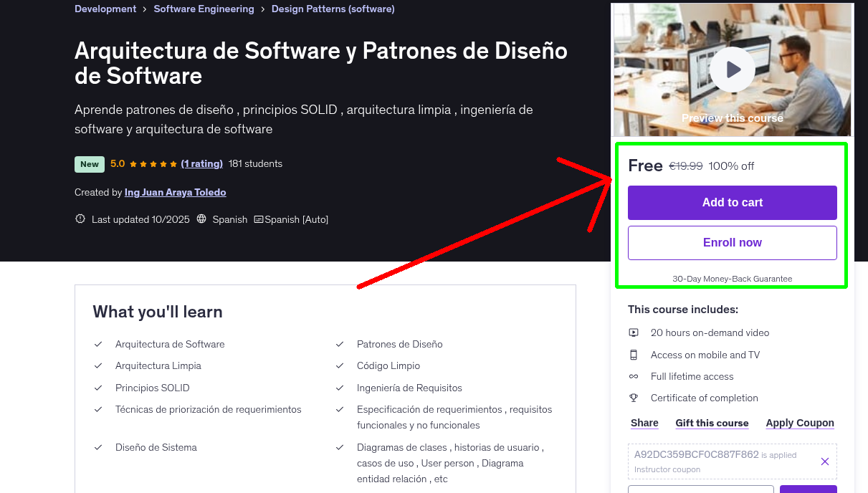The width and height of the screenshot is (868, 493).
Task: Click the certificate of completion trophy icon
Action: point(634,398)
